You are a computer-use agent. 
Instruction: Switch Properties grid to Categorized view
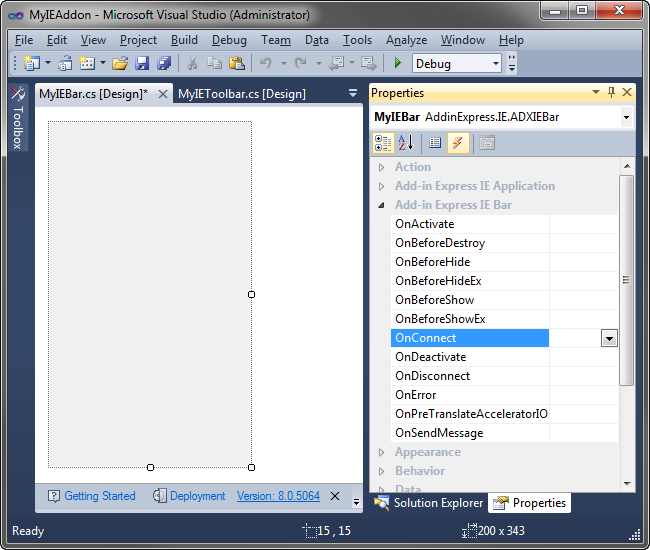coord(383,143)
